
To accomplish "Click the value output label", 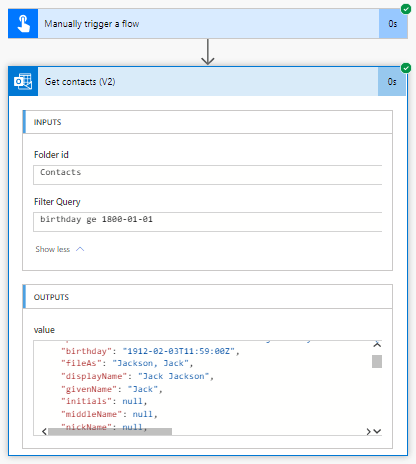I will pos(44,330).
